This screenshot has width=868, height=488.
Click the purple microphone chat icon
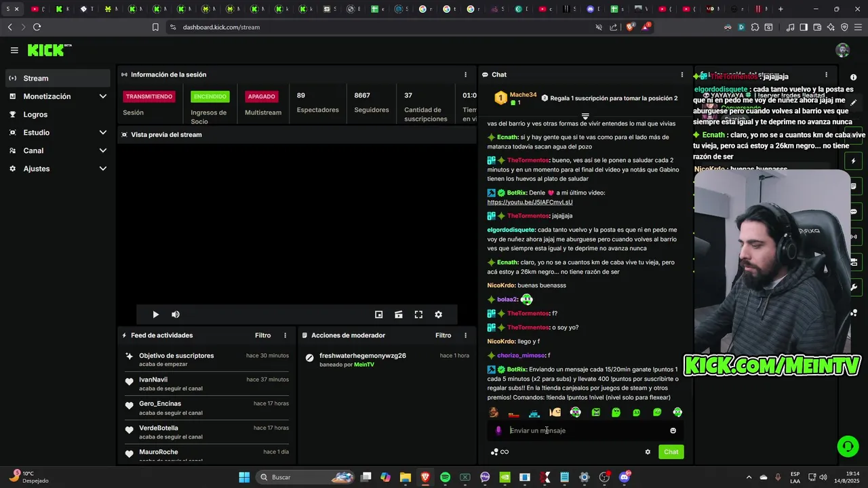coord(498,430)
